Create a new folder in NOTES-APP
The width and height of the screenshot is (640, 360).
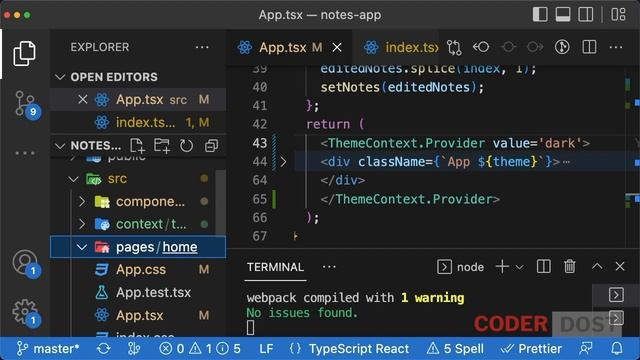tap(162, 145)
